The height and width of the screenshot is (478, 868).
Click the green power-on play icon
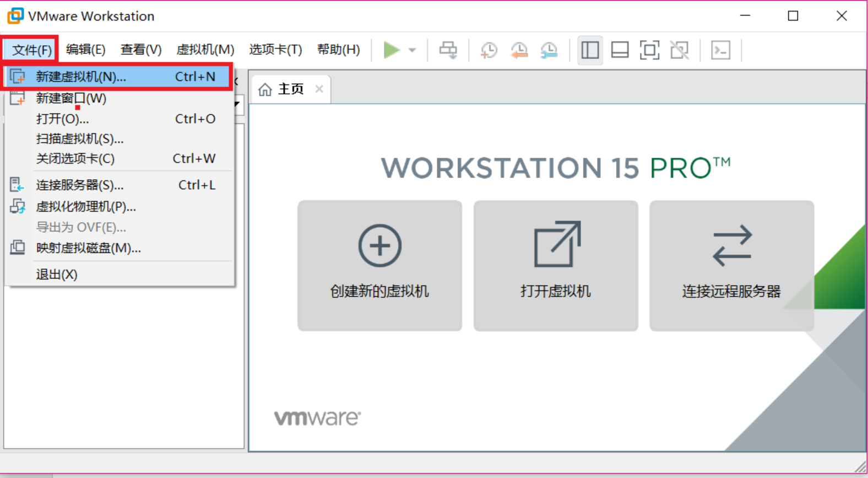391,50
